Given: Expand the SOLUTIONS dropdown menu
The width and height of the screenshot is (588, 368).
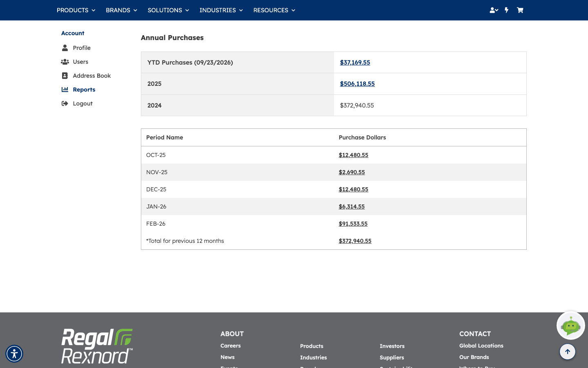Looking at the screenshot, I should click(x=168, y=10).
